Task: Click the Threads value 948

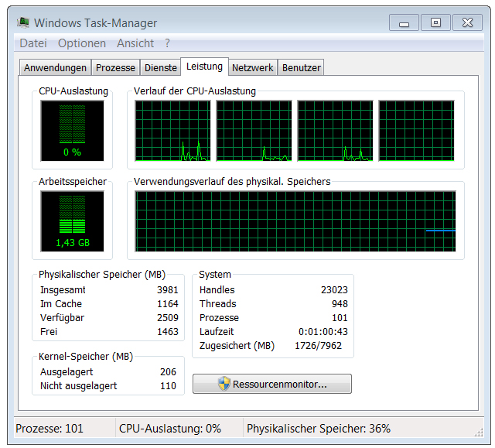Action: 340,304
